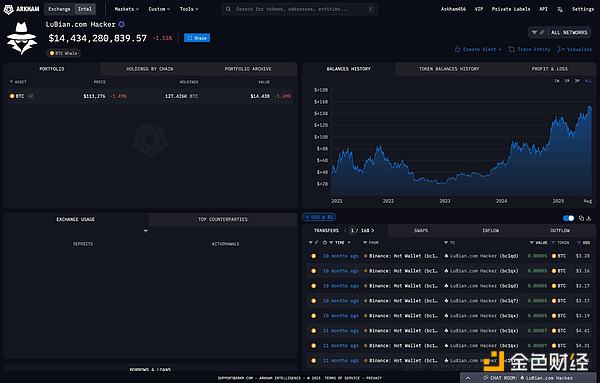Switch to Holdings By Chain tab

click(x=150, y=69)
